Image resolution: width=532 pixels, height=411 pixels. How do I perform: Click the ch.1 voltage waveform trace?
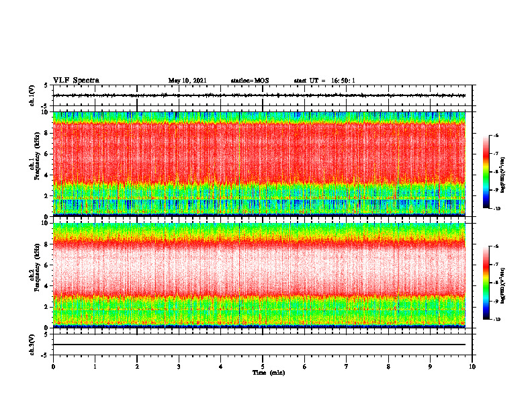(x=259, y=95)
